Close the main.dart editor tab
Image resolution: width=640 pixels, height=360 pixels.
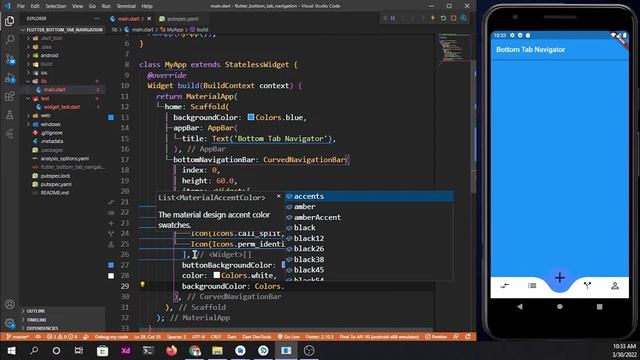click(x=149, y=19)
